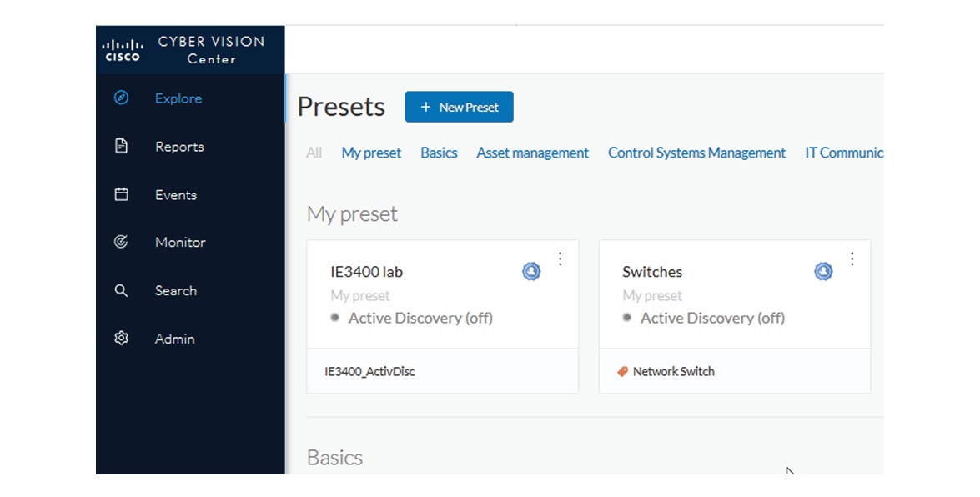Open the IE3400 lab three-dot menu
This screenshot has height=497, width=980.
click(560, 259)
